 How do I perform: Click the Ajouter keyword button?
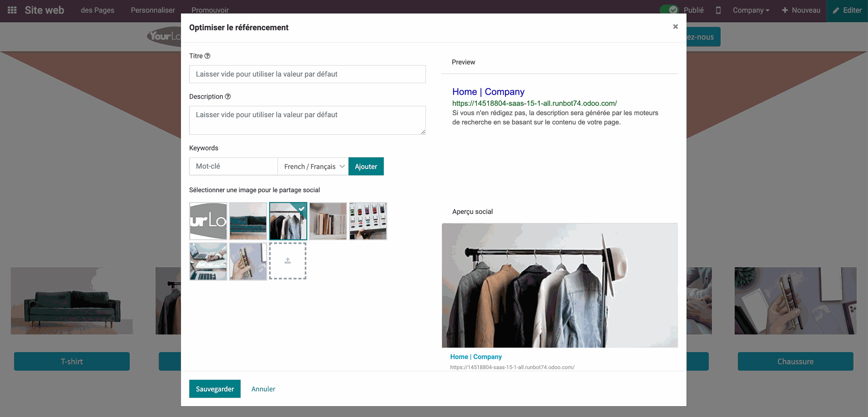point(366,166)
